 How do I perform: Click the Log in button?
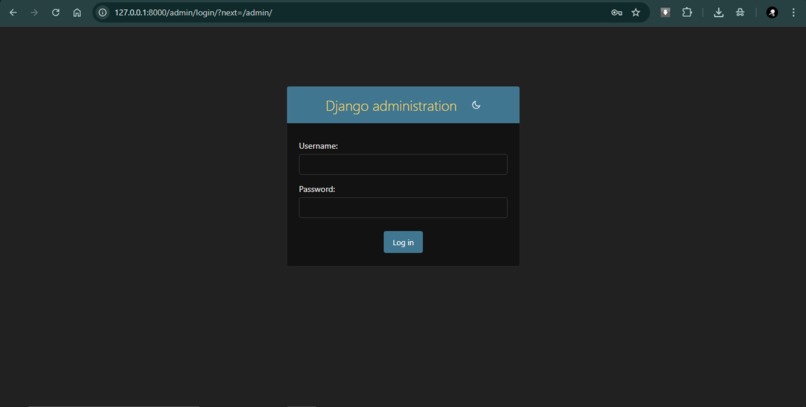coord(403,242)
